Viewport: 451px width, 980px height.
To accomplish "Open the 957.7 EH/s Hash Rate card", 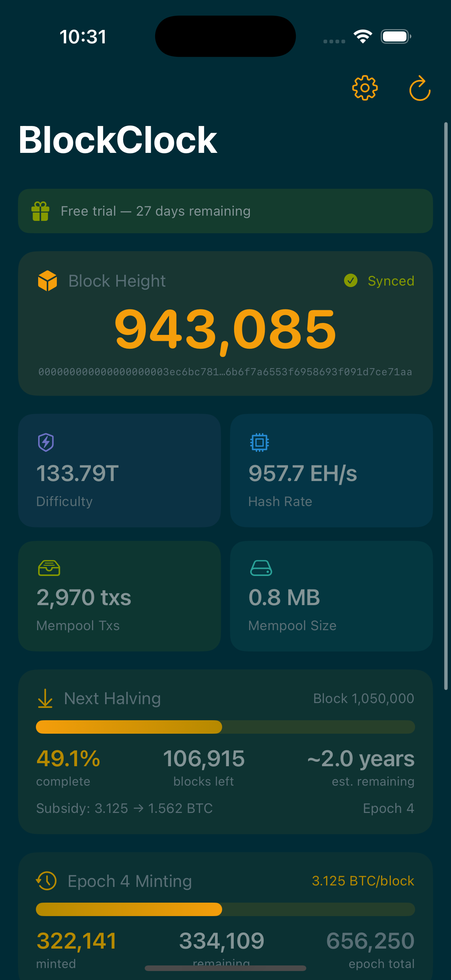I will (331, 471).
